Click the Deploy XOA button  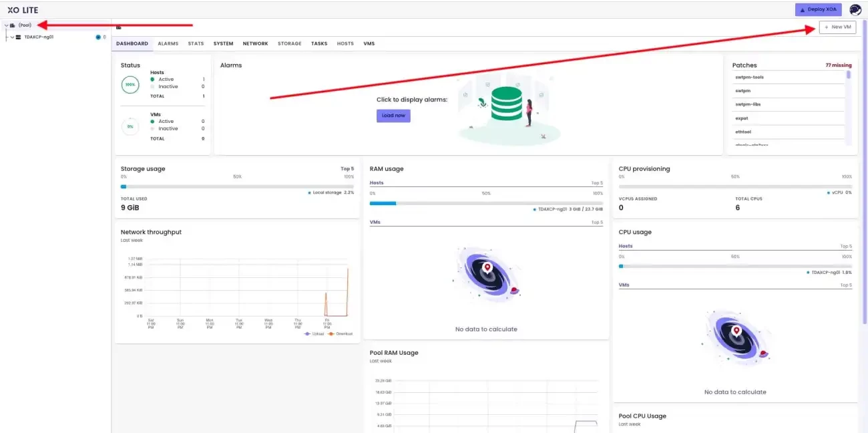pyautogui.click(x=819, y=9)
